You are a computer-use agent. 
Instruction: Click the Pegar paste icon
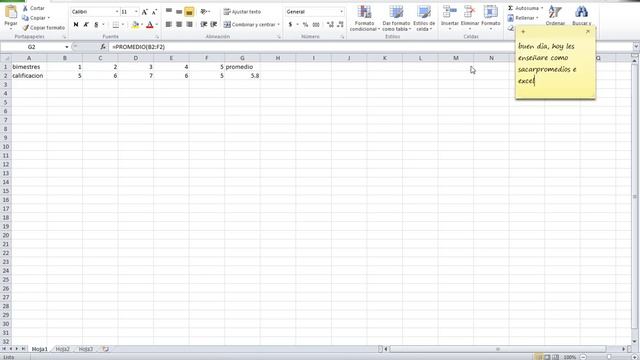(11, 12)
